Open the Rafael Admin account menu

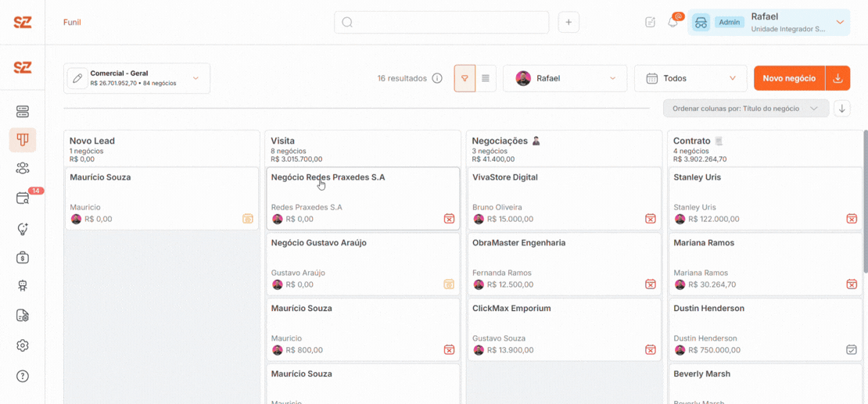[x=769, y=22]
